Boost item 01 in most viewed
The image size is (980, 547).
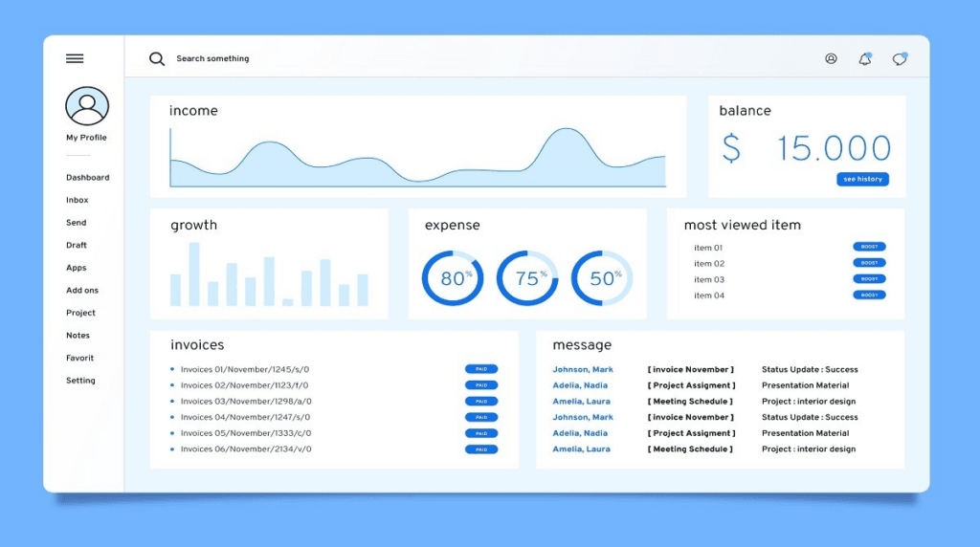click(869, 247)
